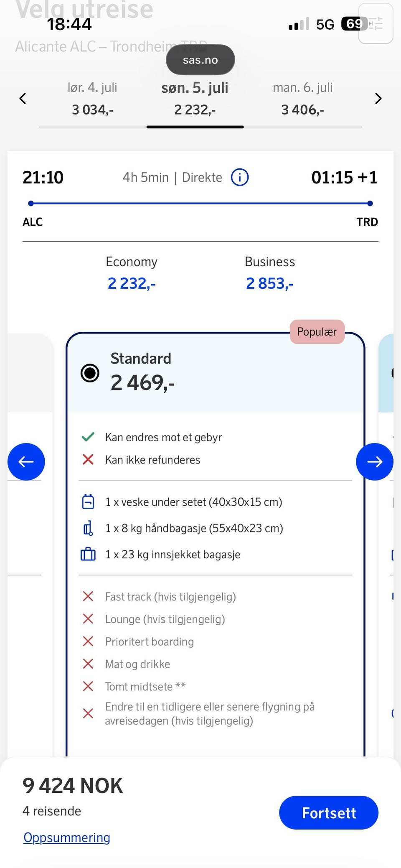Tap the under-seat bag icon
401x868 pixels.
(x=88, y=502)
